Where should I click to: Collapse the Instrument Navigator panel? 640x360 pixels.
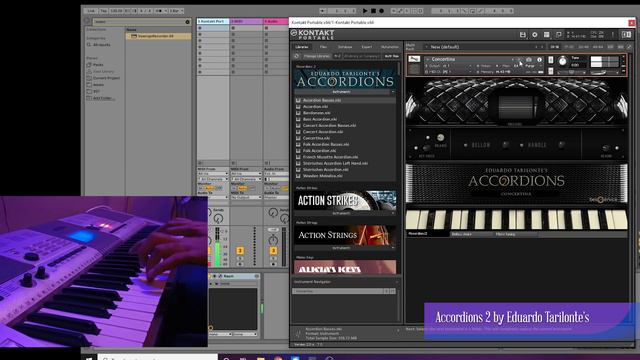click(x=396, y=282)
